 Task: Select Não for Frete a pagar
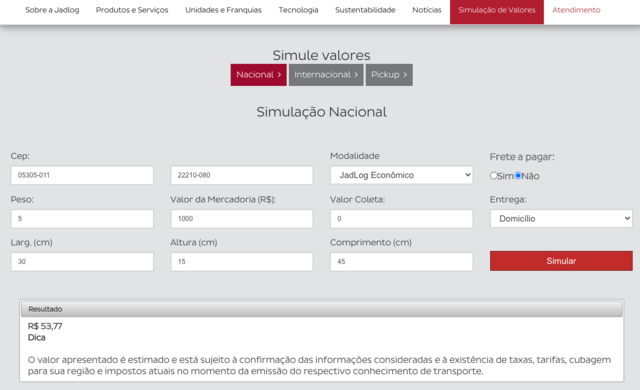(x=518, y=175)
